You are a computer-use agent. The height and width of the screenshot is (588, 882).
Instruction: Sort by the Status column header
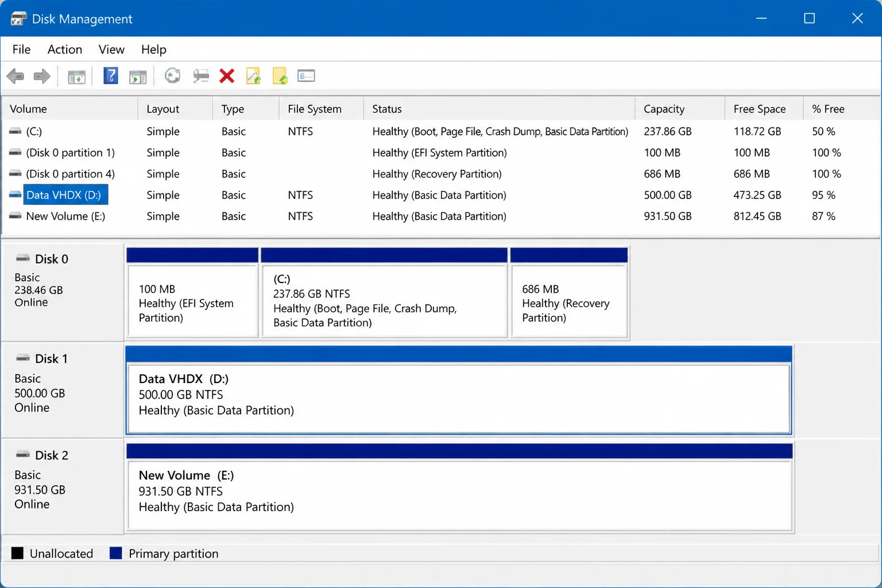coord(500,109)
